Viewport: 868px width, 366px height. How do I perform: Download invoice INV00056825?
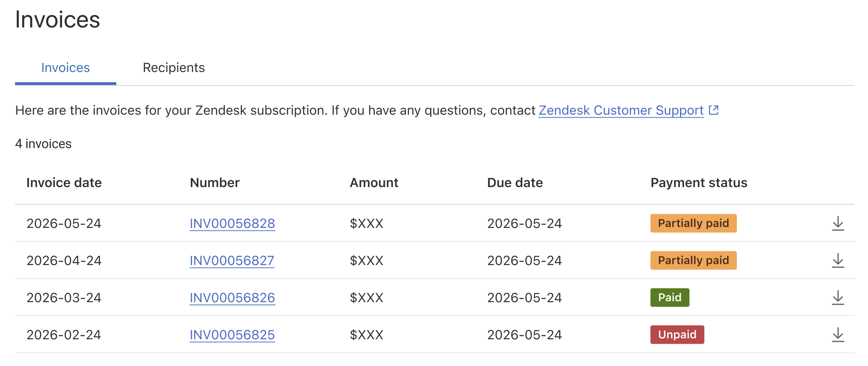tap(838, 335)
